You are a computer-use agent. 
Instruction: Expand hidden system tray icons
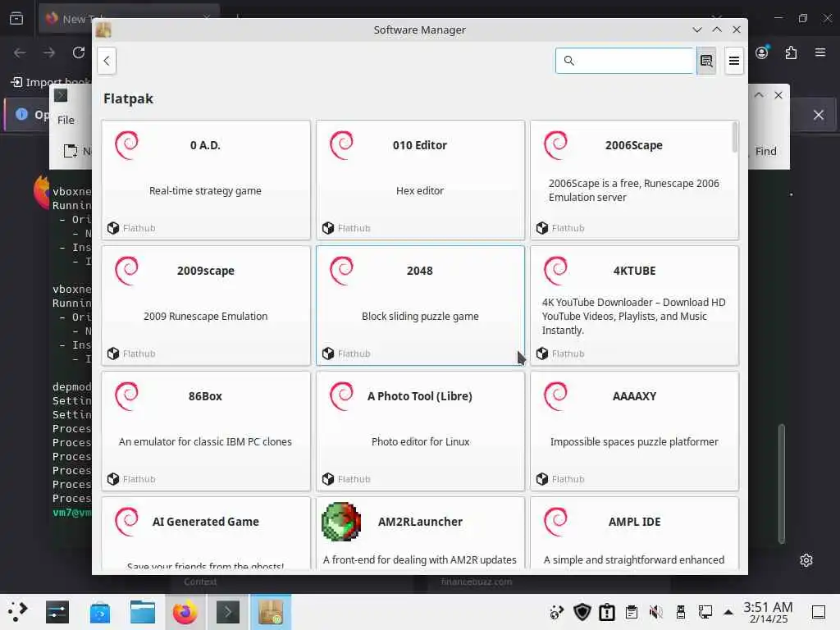point(728,612)
